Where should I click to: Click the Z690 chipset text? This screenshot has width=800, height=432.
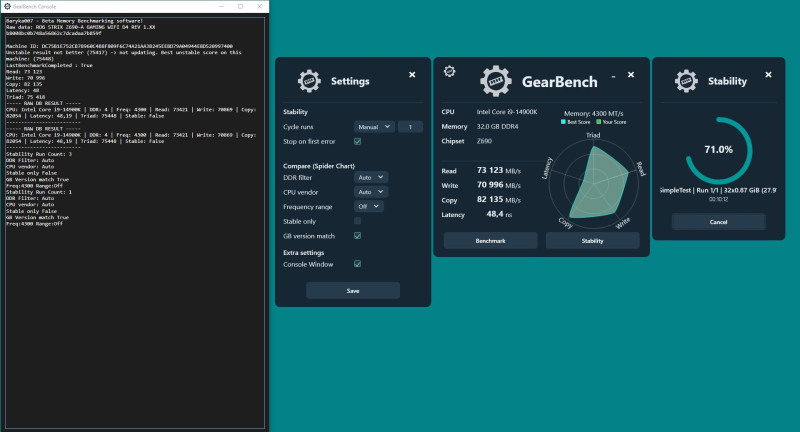pyautogui.click(x=484, y=141)
